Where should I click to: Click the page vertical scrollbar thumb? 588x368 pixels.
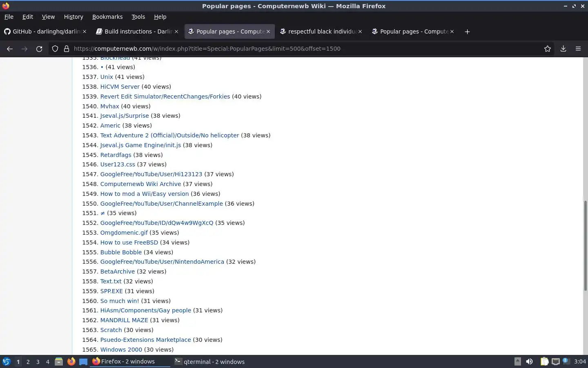click(585, 245)
